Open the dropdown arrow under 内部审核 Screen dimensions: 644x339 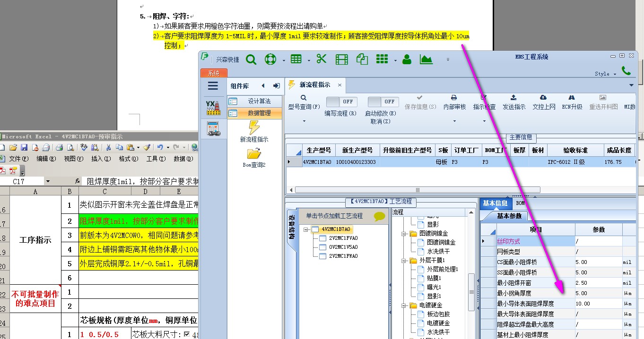click(x=454, y=121)
